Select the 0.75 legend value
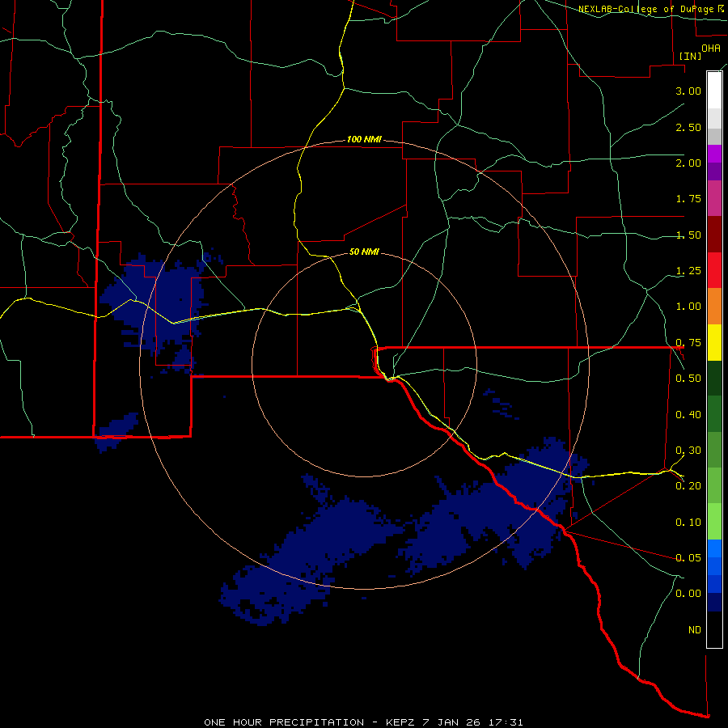The height and width of the screenshot is (728, 728). (688, 343)
